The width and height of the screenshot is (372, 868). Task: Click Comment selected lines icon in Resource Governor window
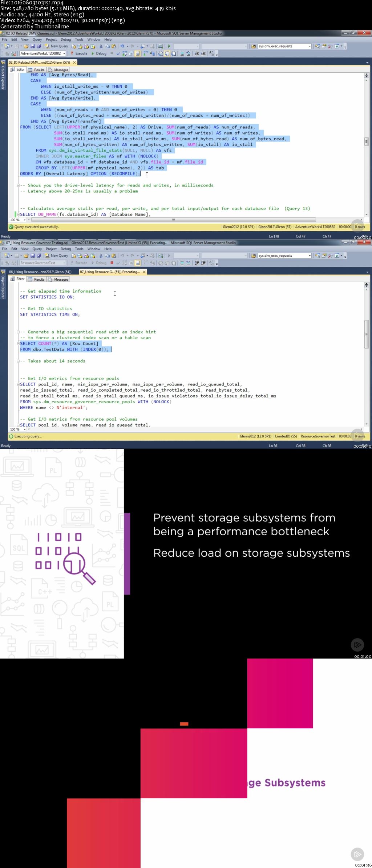182,263
